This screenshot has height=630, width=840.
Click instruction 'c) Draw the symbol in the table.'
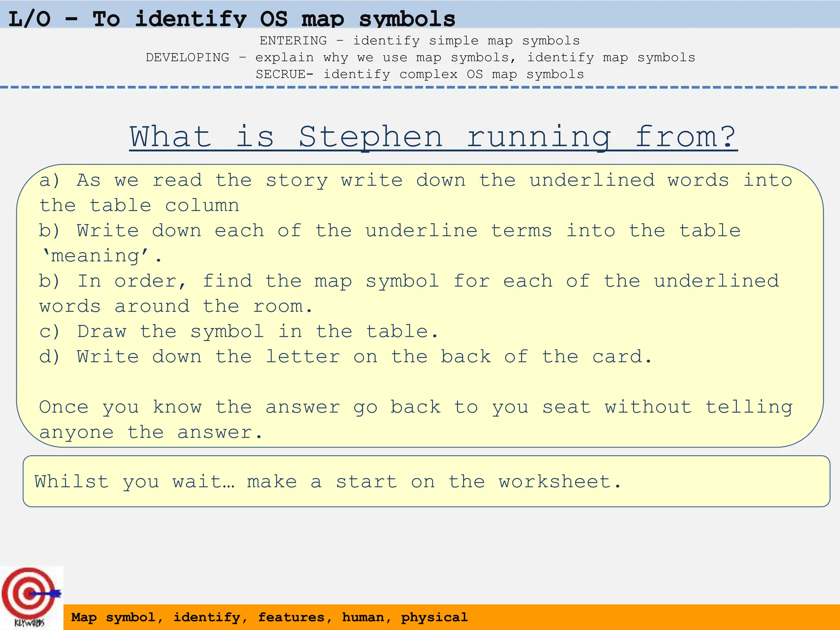point(239,331)
